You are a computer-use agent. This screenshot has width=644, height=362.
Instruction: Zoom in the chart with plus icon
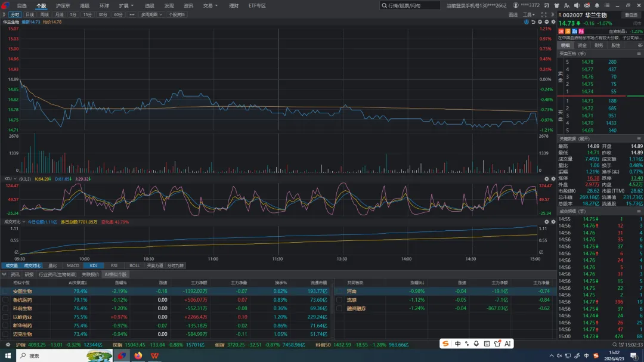pyautogui.click(x=540, y=22)
